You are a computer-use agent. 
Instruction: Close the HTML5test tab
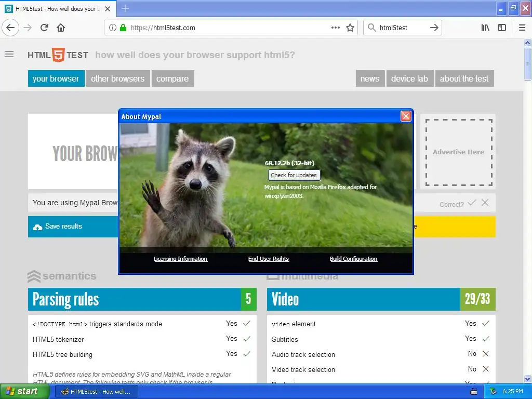click(108, 9)
